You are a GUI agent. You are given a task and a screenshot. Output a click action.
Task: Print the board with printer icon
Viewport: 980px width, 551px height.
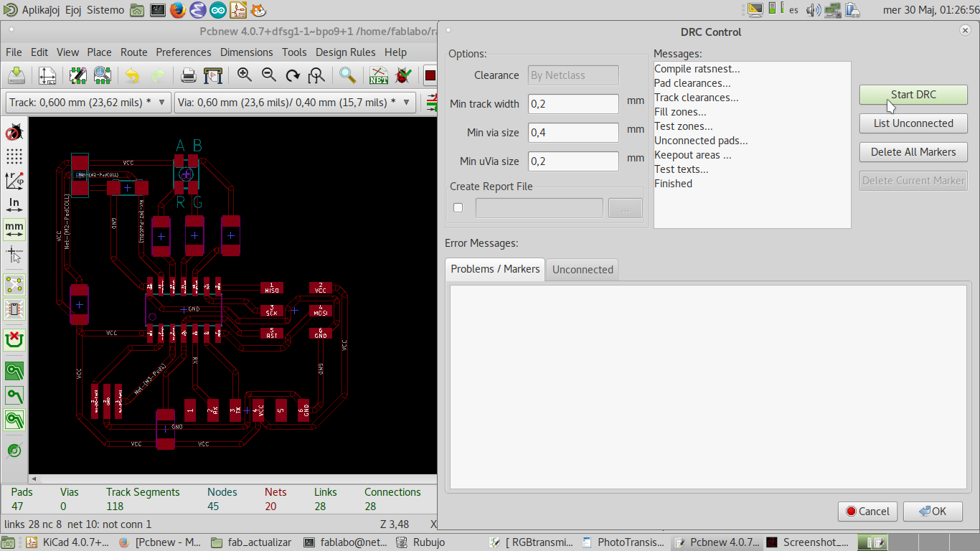click(188, 75)
